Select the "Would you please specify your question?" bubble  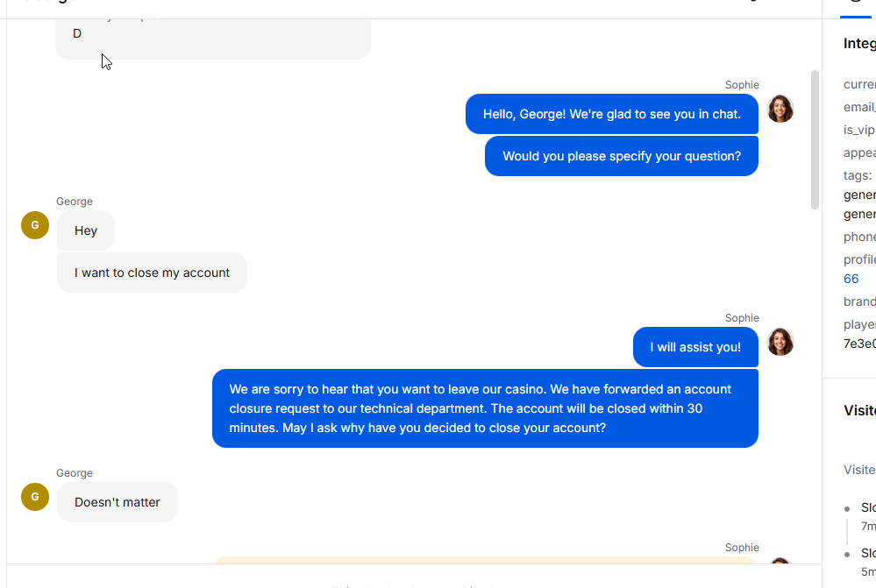click(x=621, y=156)
